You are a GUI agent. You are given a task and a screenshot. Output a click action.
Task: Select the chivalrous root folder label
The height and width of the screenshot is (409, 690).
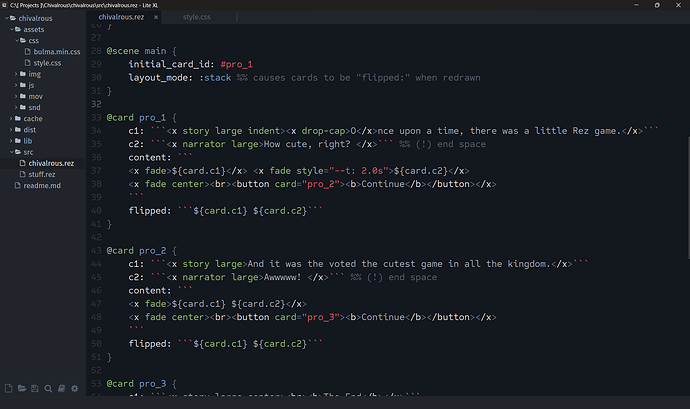(35, 18)
